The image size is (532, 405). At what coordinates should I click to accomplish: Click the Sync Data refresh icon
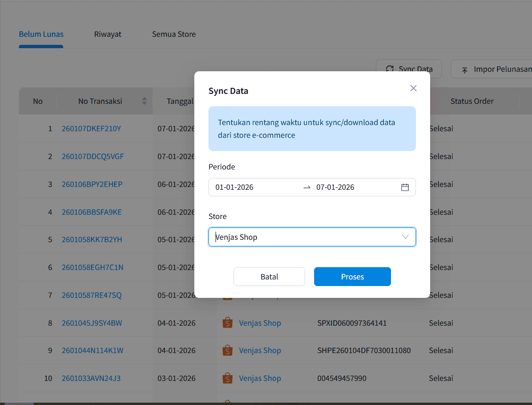390,69
